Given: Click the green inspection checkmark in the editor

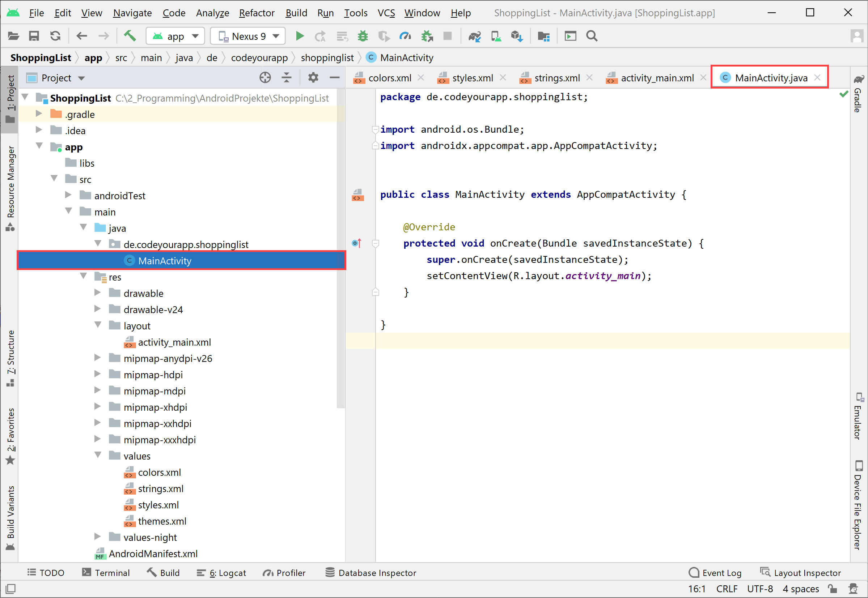Looking at the screenshot, I should pos(843,94).
